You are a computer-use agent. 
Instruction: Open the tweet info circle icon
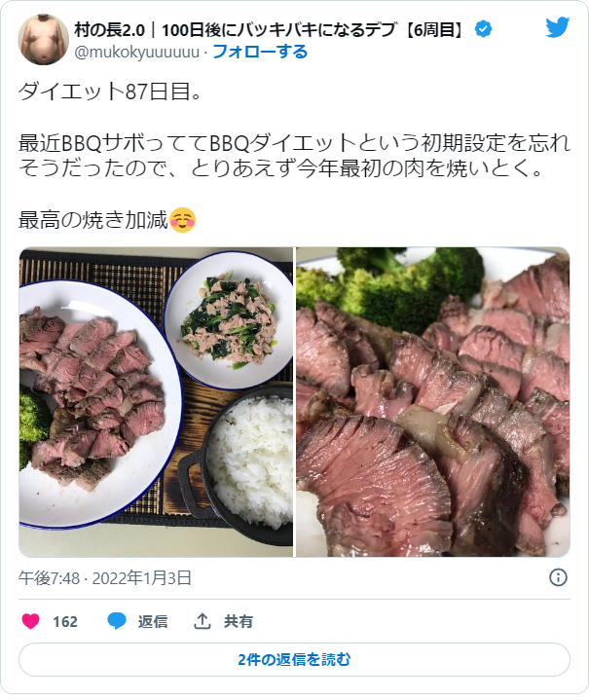(558, 577)
